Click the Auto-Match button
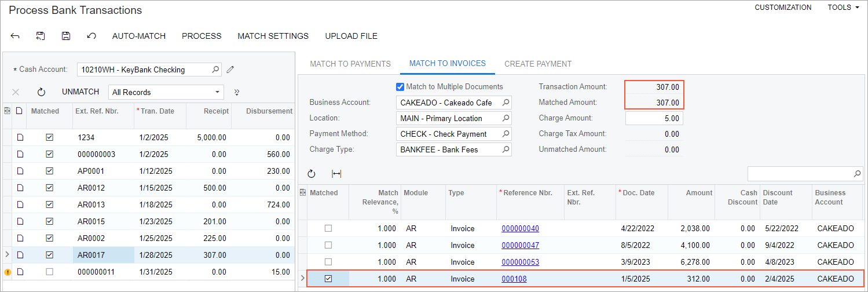The height and width of the screenshot is (292, 868). tap(139, 36)
